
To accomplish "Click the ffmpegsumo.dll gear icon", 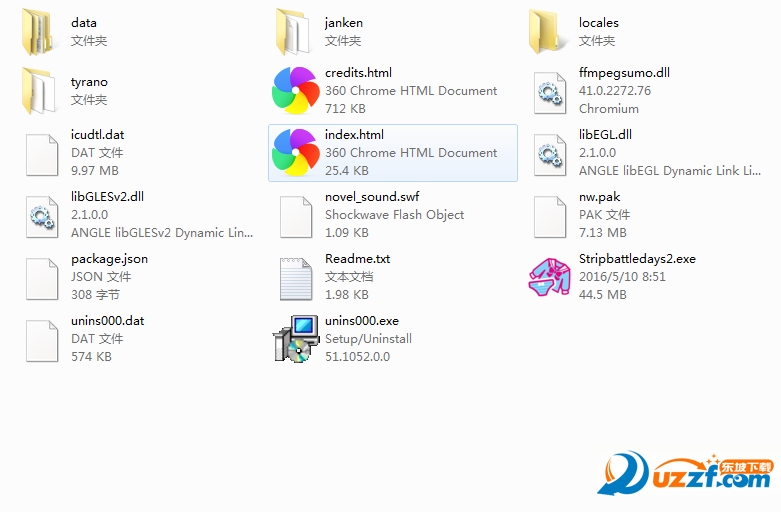I will [x=549, y=91].
